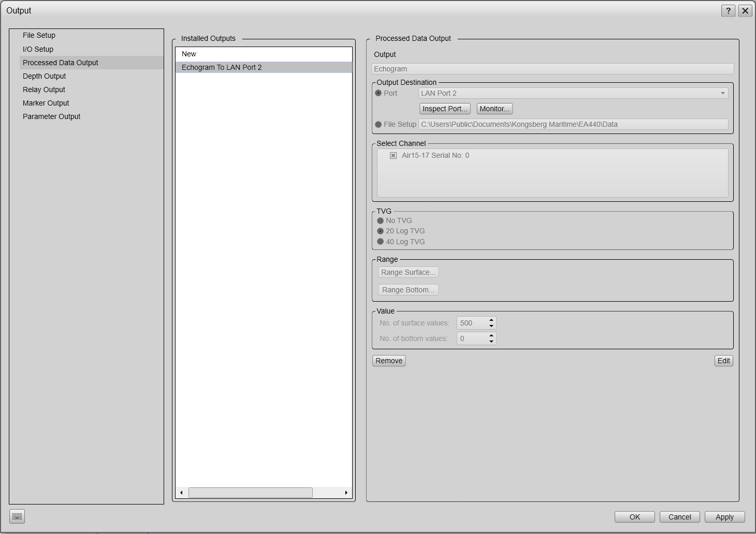
Task: Open the help question mark button
Action: tap(728, 11)
